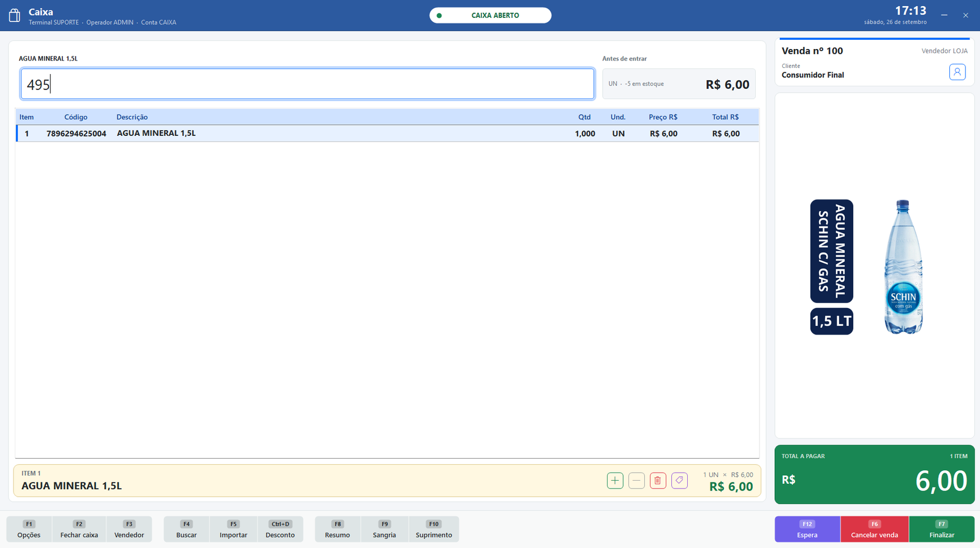Screen dimensions: 980x548
Task: Apply item discount via the tag icon
Action: coord(679,481)
